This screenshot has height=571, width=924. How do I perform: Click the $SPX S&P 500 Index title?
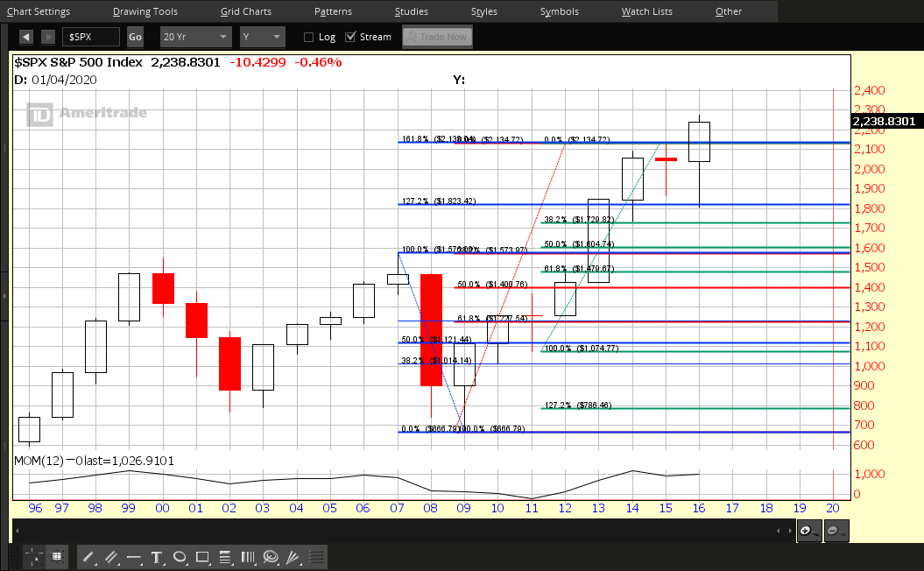(x=78, y=62)
